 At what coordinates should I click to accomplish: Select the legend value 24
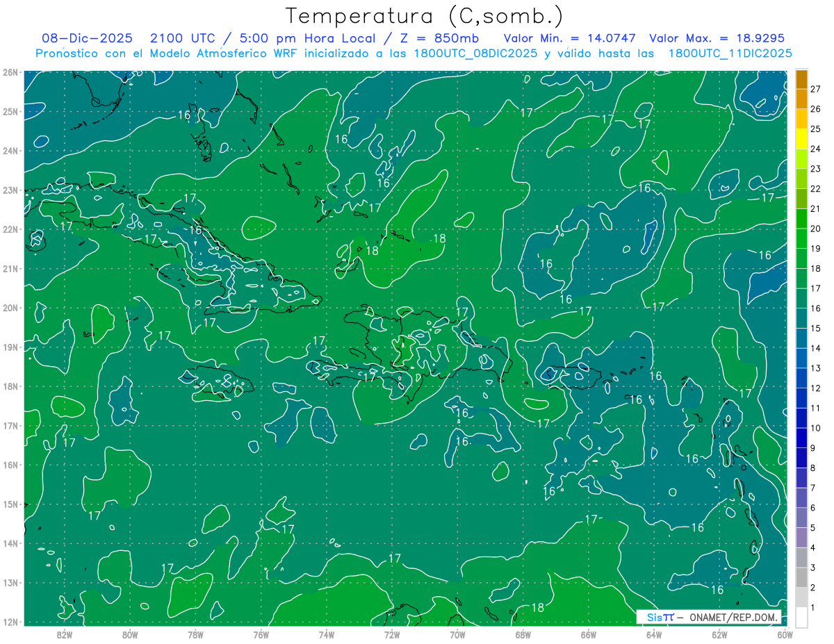click(816, 149)
